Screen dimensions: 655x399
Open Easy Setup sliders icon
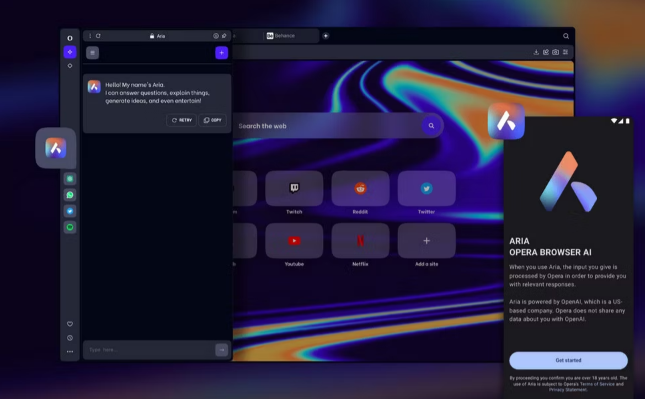pyautogui.click(x=565, y=52)
